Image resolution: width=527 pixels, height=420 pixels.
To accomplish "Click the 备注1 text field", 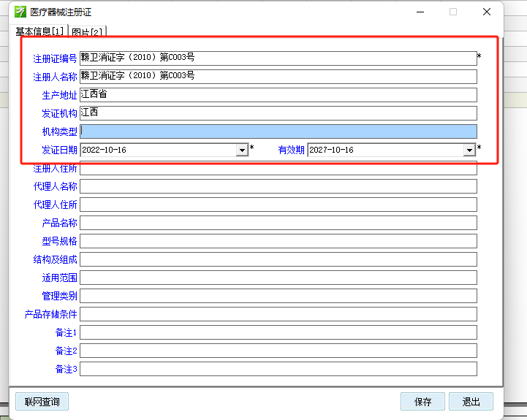I will pos(278,332).
